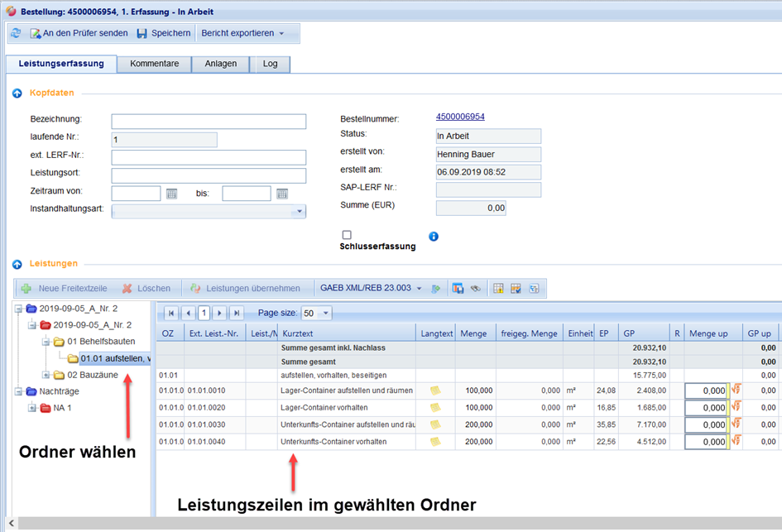782x532 pixels.
Task: Click the Bezeichnung input field
Action: coord(209,122)
